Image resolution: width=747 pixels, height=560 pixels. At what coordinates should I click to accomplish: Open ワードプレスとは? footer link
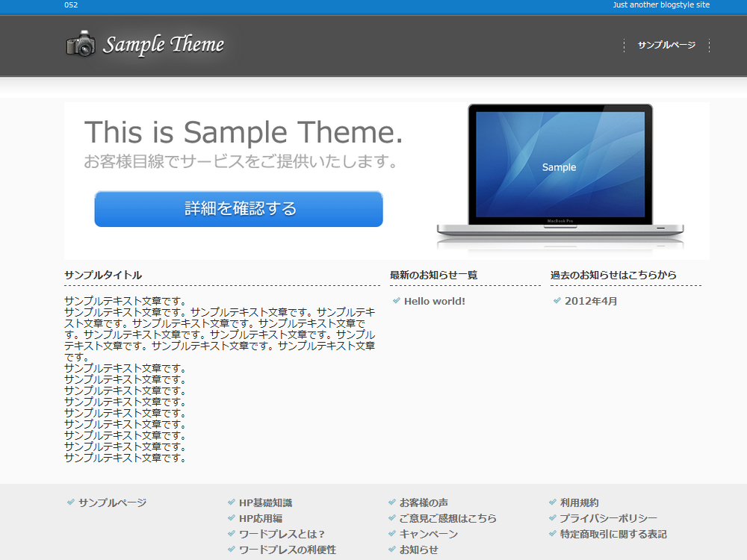(282, 534)
